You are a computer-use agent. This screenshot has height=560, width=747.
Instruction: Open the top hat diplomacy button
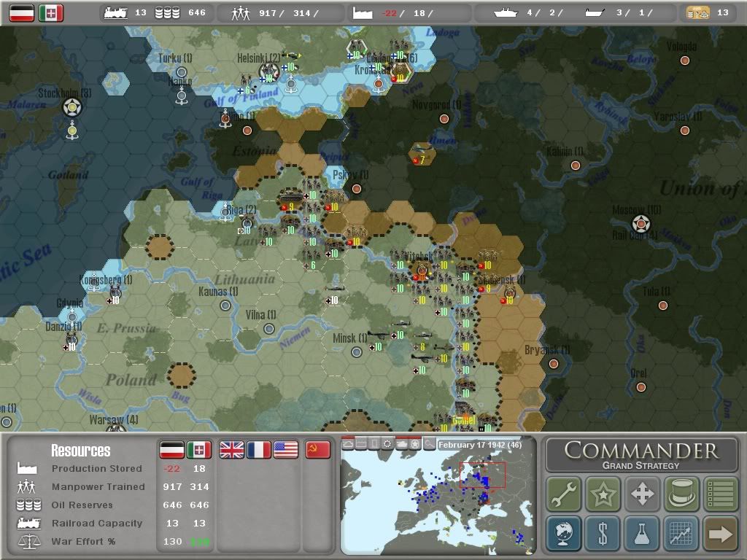[681, 494]
